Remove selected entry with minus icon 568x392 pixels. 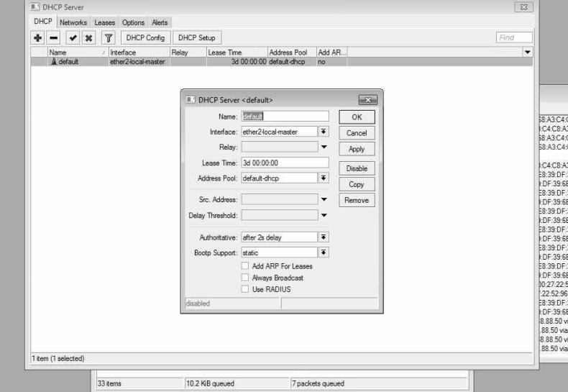[x=54, y=37]
